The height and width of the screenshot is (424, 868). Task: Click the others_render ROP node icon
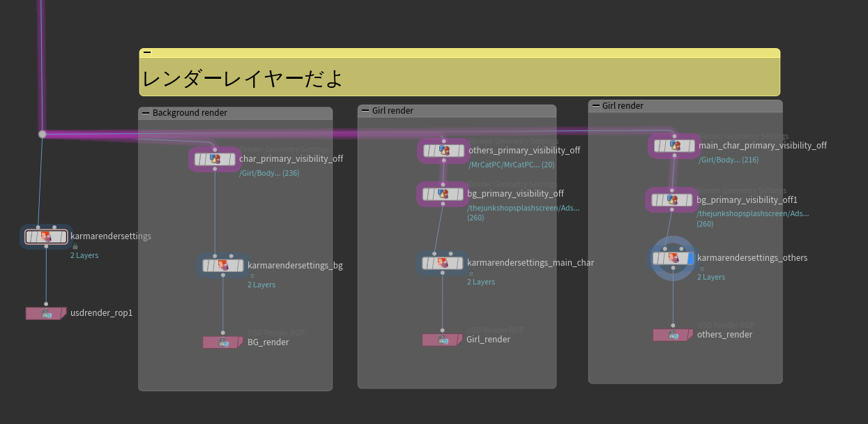[x=673, y=335]
